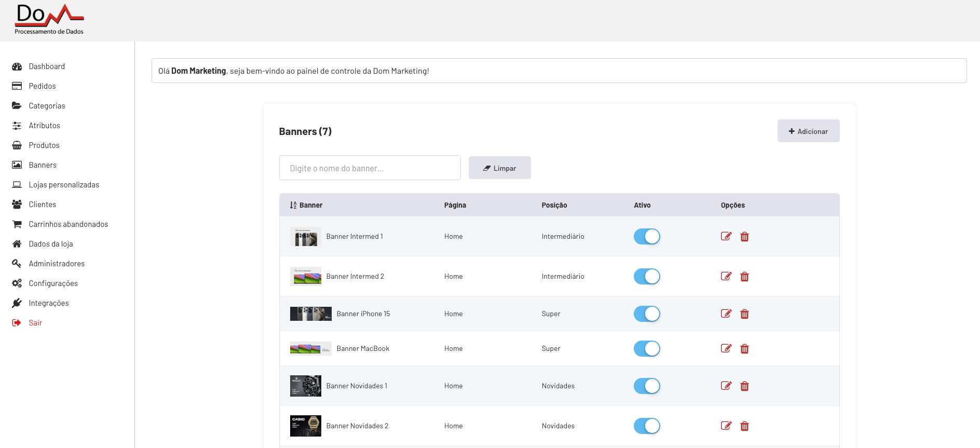Disable the Banner Intermed 1 active toggle

(646, 237)
